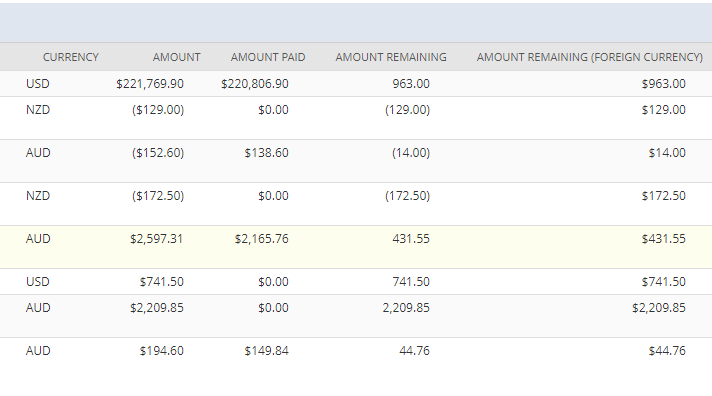The image size is (712, 396).
Task: Click the AMOUNT REMAINING column header
Action: [x=391, y=57]
